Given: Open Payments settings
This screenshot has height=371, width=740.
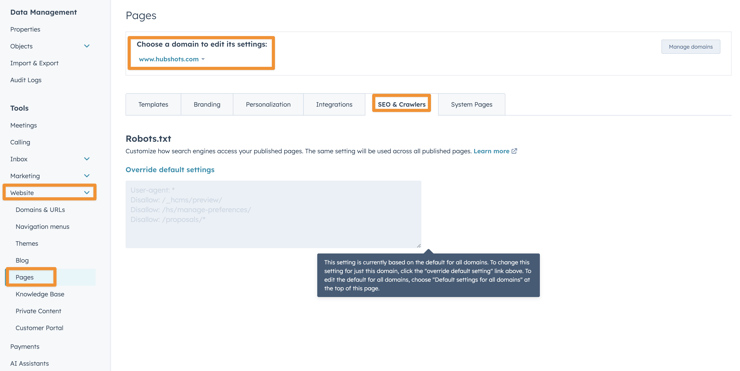Looking at the screenshot, I should click(x=25, y=346).
